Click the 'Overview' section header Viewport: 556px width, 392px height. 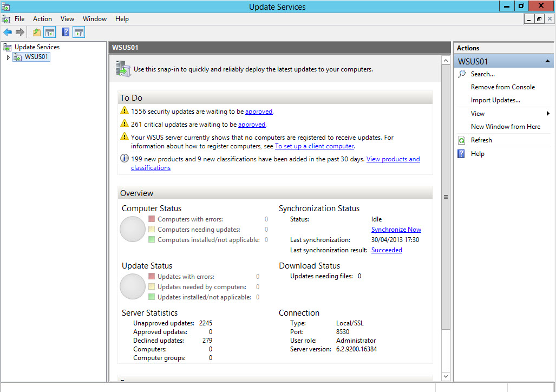pyautogui.click(x=275, y=193)
